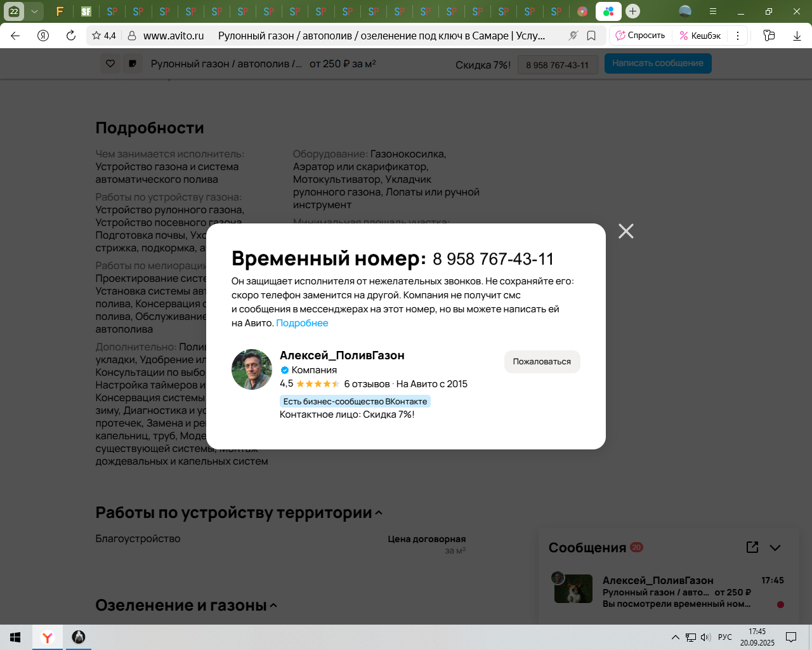Switch to the green SF tab
Screen dimensions: 812x650
pos(86,11)
